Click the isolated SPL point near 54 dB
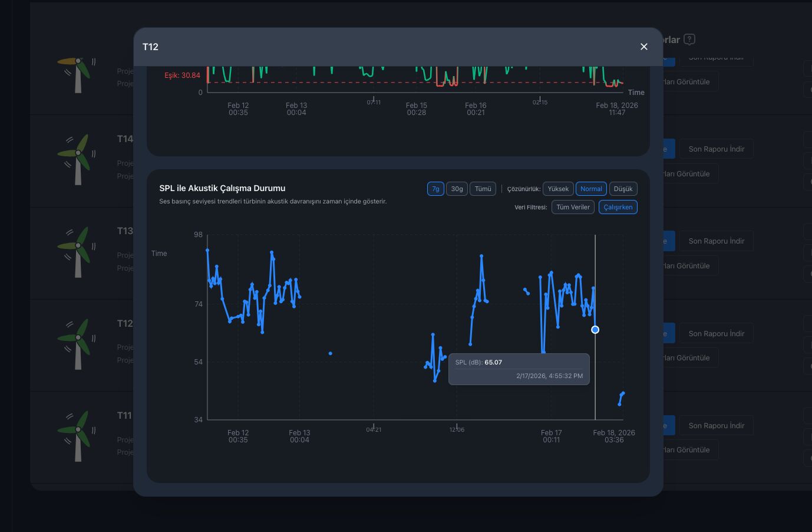This screenshot has height=532, width=812. coord(331,353)
